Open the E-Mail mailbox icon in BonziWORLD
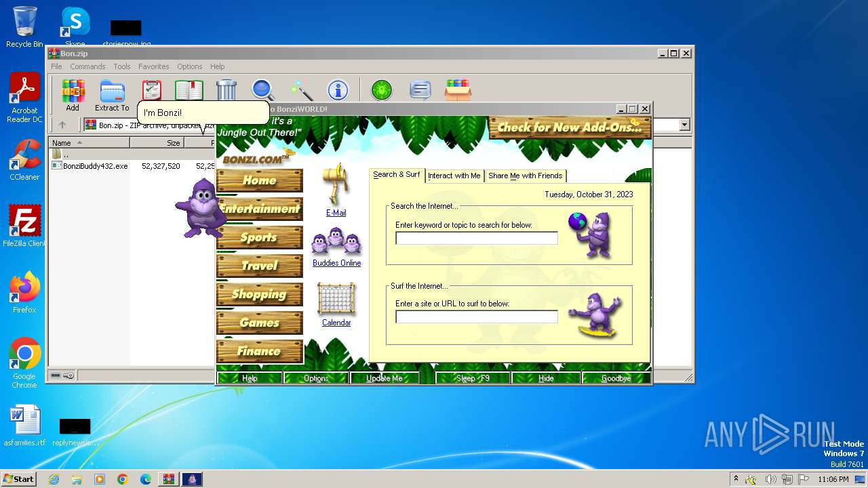Image resolution: width=868 pixels, height=488 pixels. [336, 184]
